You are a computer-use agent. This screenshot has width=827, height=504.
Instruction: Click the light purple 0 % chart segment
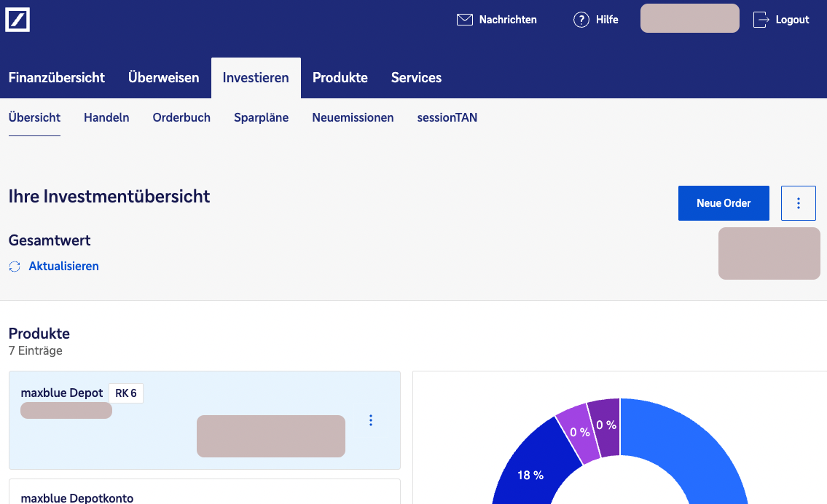(x=579, y=433)
